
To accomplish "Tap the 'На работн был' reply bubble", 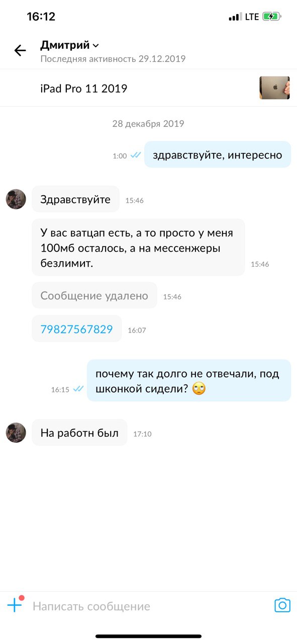I will pyautogui.click(x=79, y=433).
